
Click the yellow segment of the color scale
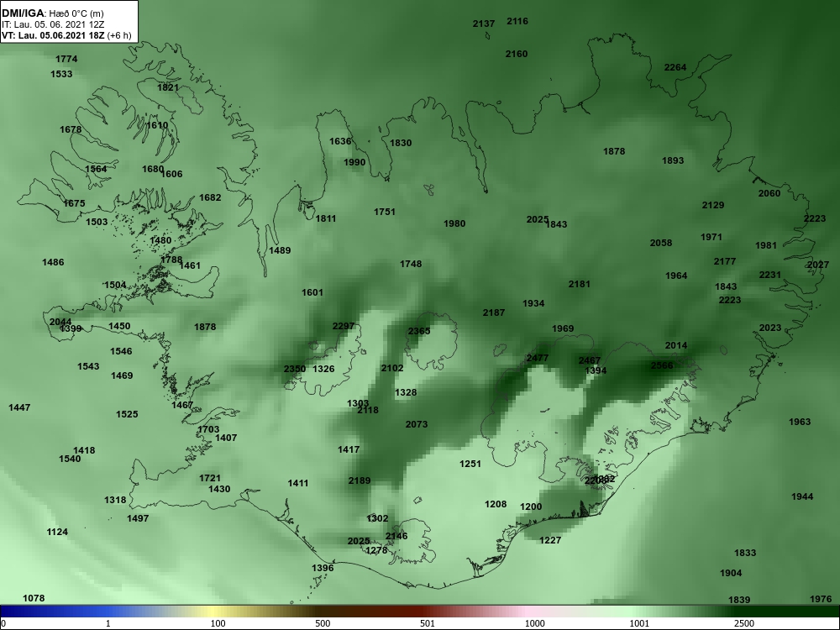click(212, 612)
